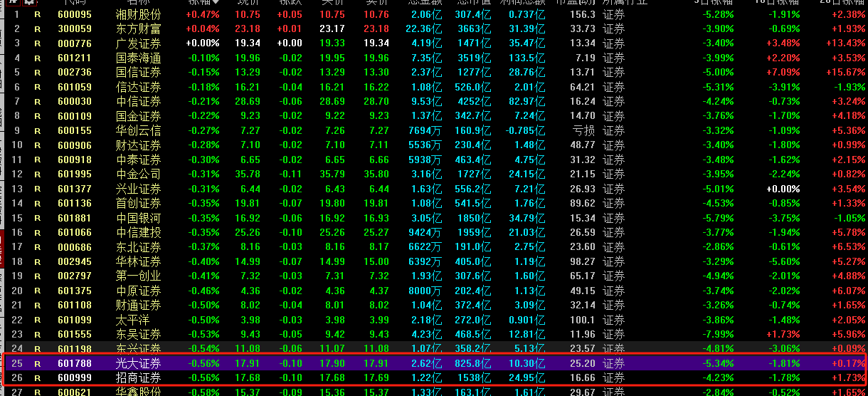This screenshot has width=868, height=396.
Task: Click total turnover 22.36亿 of 东方财富
Action: (424, 28)
